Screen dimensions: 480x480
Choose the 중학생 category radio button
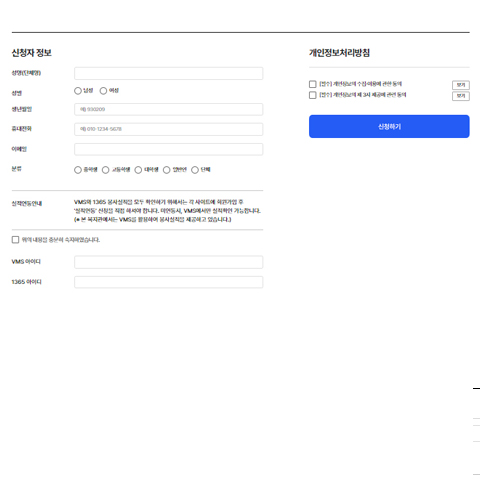(78, 170)
